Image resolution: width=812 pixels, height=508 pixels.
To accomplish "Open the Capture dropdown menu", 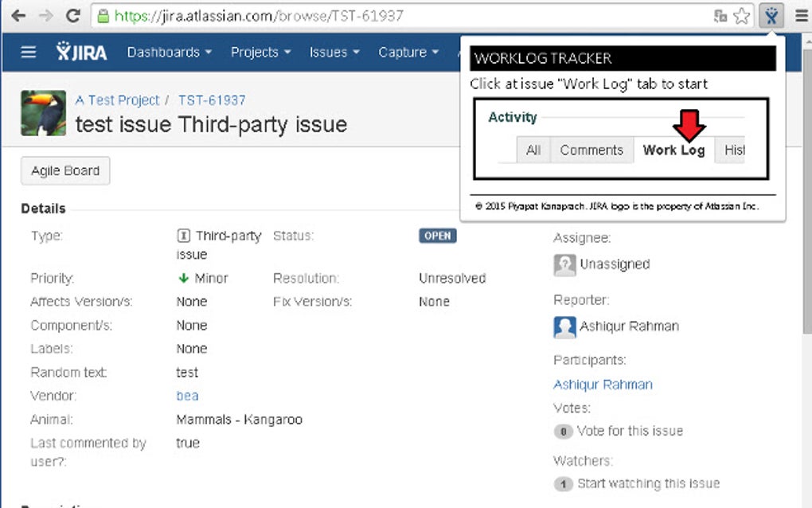I will [408, 53].
